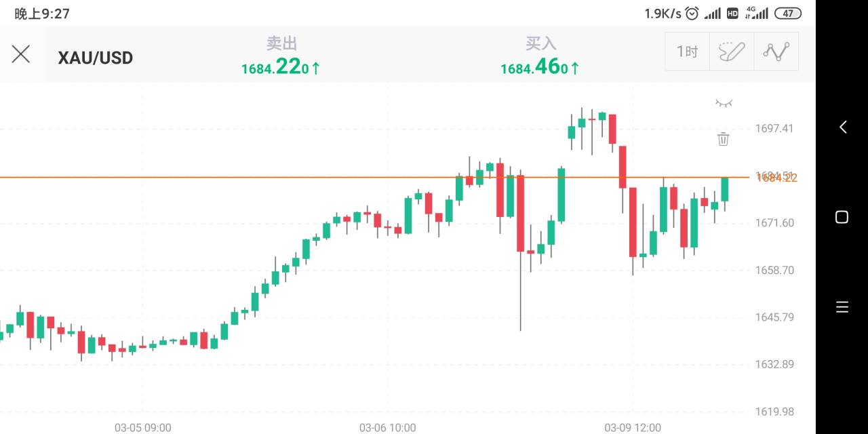Open the Android recent apps menu icon
Image resolution: width=868 pixels, height=434 pixels.
click(x=842, y=307)
